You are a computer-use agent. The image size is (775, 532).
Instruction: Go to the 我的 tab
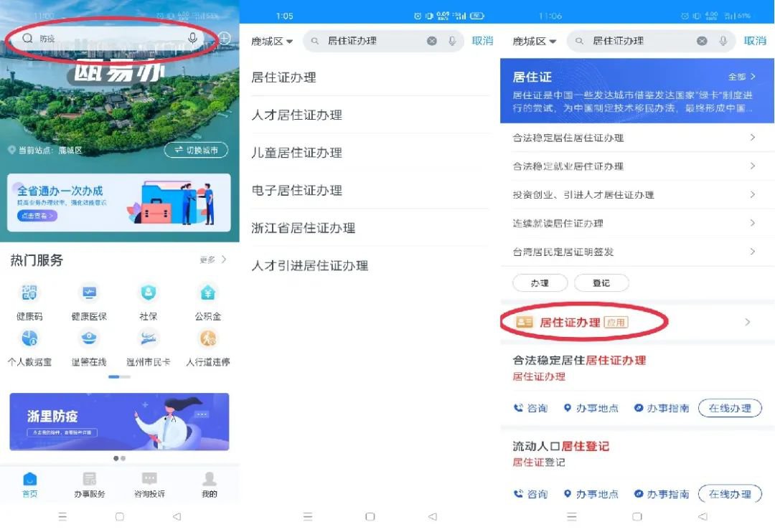[209, 485]
